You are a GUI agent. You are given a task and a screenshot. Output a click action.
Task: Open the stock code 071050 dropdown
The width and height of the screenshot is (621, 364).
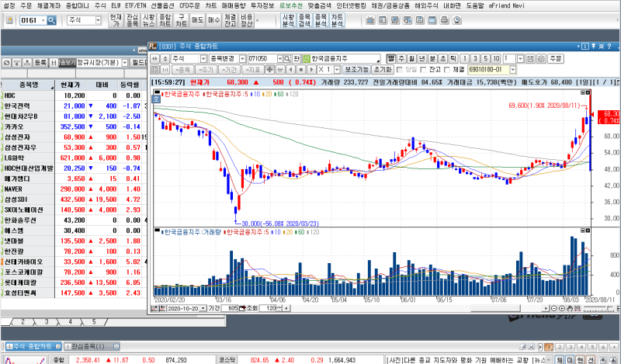[280, 59]
